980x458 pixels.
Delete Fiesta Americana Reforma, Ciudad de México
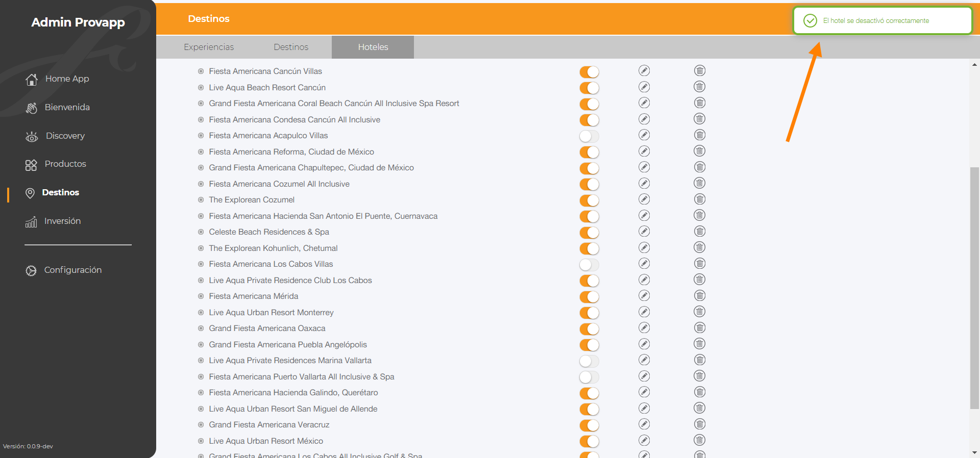pyautogui.click(x=700, y=151)
